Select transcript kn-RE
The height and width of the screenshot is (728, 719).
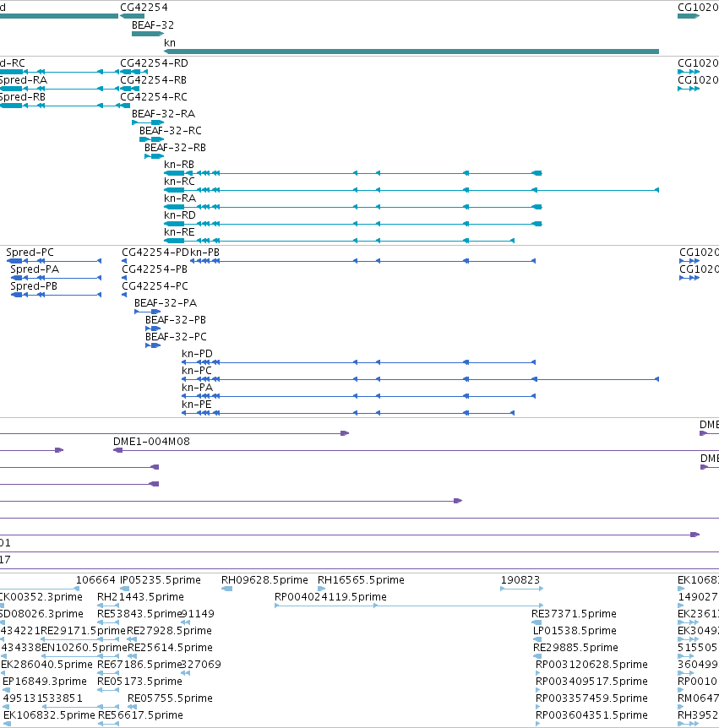pyautogui.click(x=339, y=241)
